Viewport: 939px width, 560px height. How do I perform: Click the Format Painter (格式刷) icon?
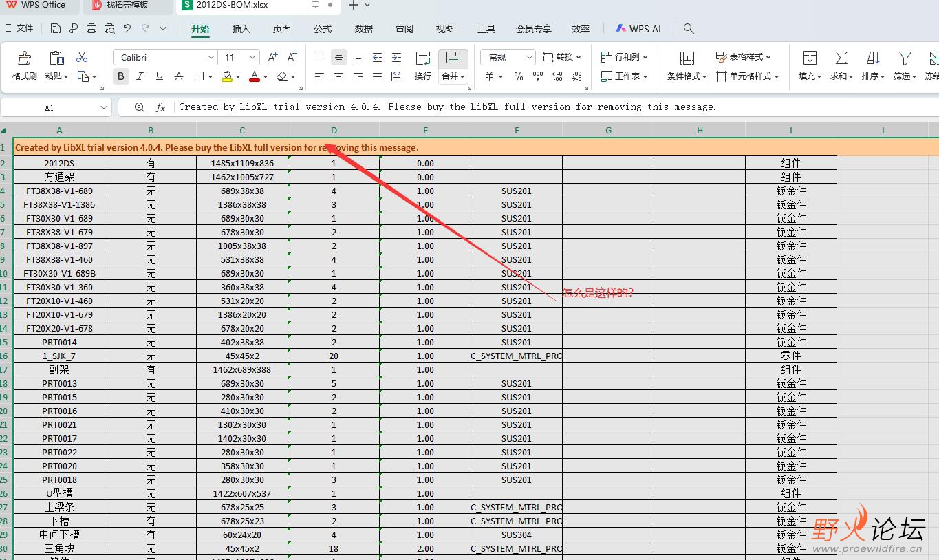tap(24, 58)
